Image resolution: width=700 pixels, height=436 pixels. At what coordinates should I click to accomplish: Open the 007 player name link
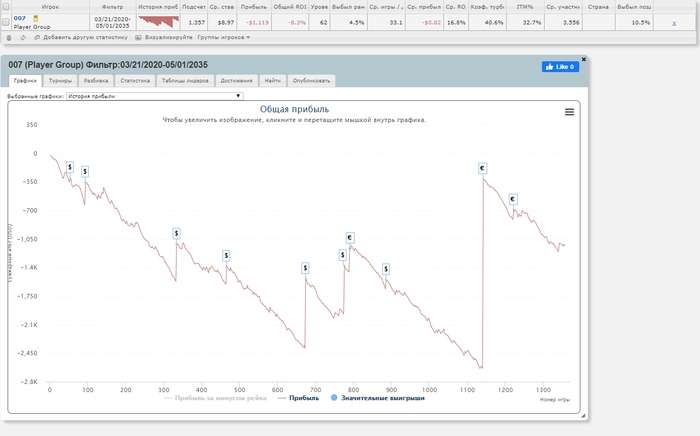tap(20, 18)
